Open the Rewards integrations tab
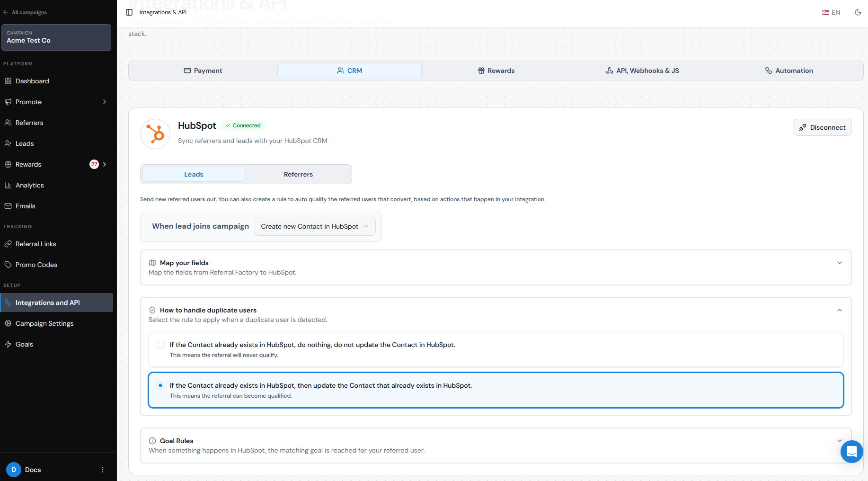The height and width of the screenshot is (481, 868). click(496, 71)
